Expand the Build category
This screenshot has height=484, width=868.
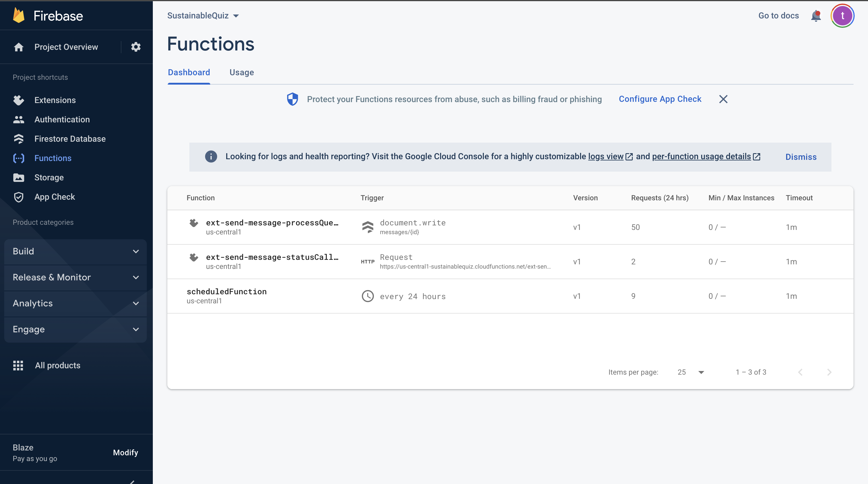click(76, 251)
